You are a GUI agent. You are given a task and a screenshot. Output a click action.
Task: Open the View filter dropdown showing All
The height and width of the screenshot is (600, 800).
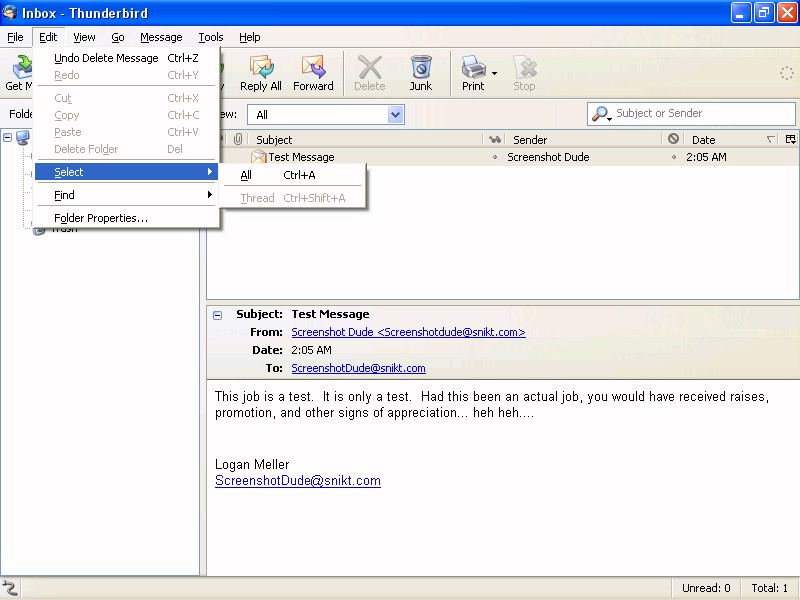click(326, 114)
